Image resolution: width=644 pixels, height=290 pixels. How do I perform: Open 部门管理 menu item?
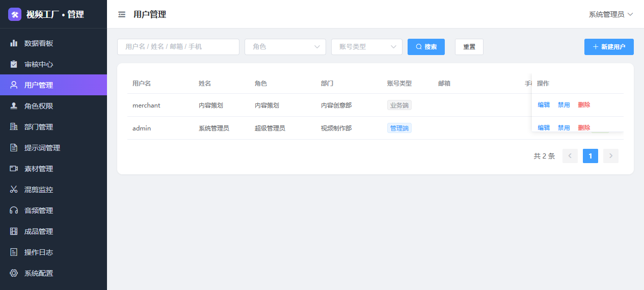coord(53,127)
